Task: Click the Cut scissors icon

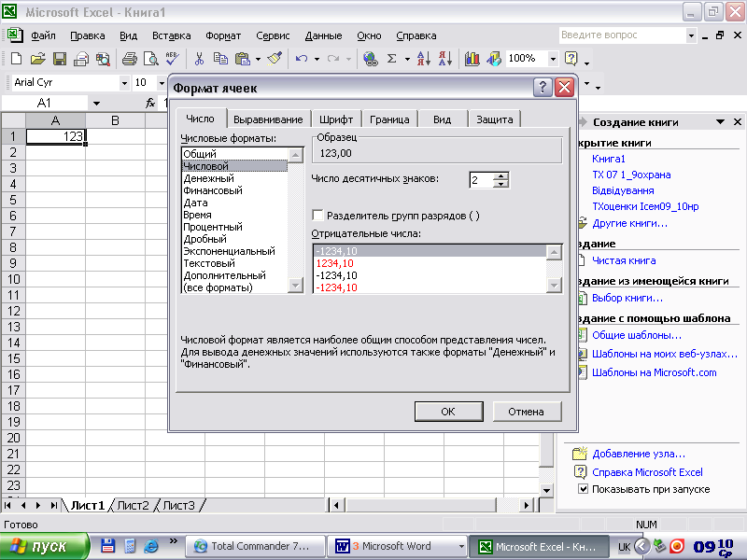Action: (199, 59)
